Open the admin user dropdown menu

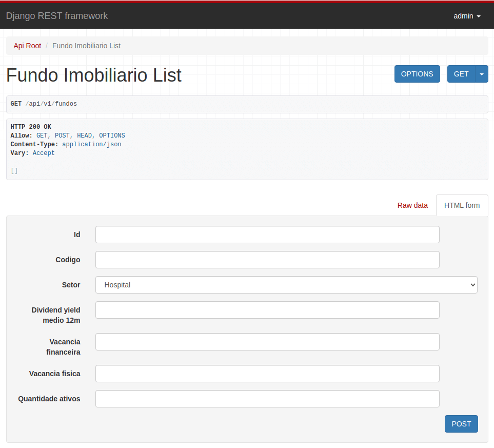[467, 16]
